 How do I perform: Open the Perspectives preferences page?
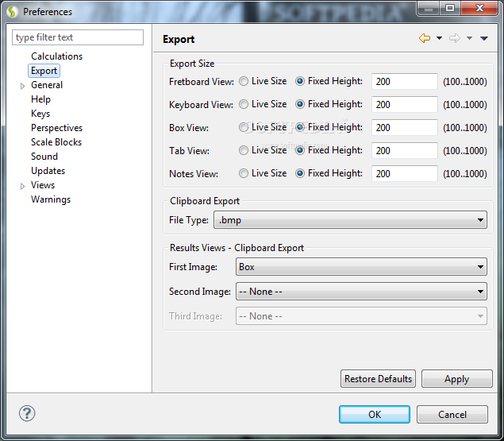click(x=56, y=128)
